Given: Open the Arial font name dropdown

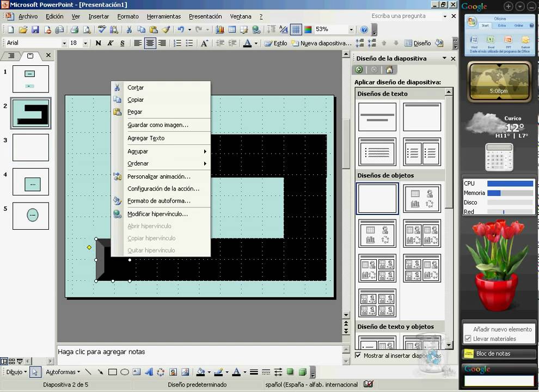Looking at the screenshot, I should 64,43.
